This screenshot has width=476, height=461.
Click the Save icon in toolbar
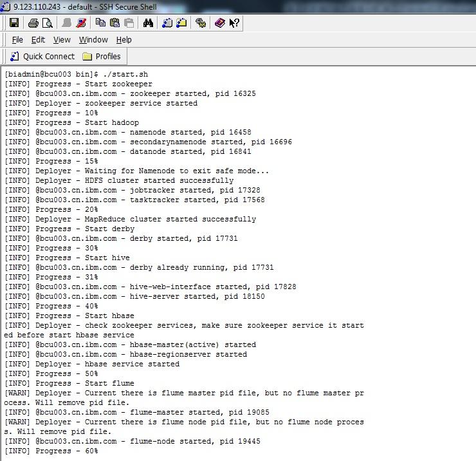click(x=14, y=23)
